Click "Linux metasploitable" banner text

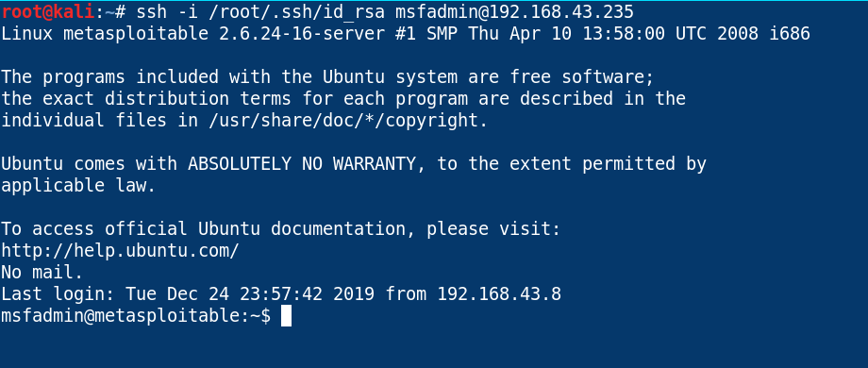105,34
